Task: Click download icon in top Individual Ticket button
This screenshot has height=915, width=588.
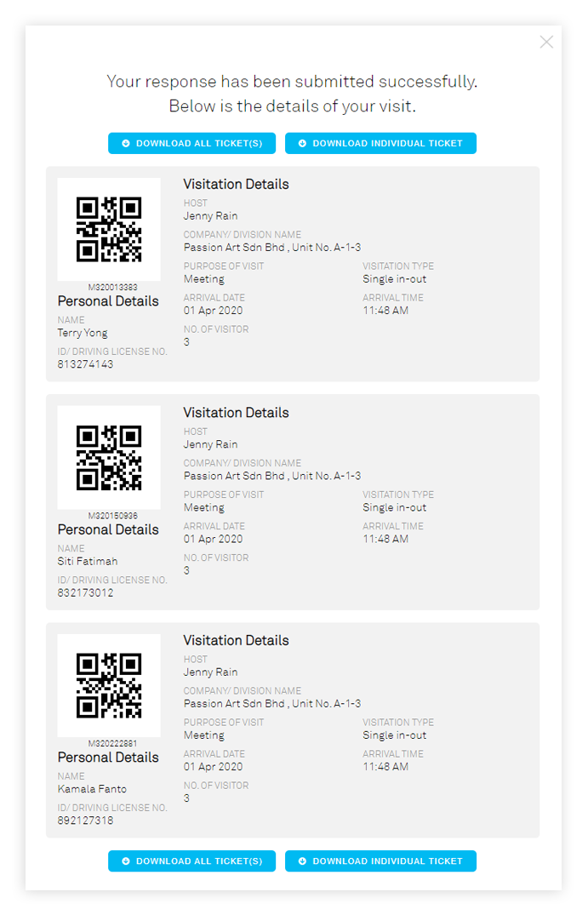Action: click(x=302, y=144)
